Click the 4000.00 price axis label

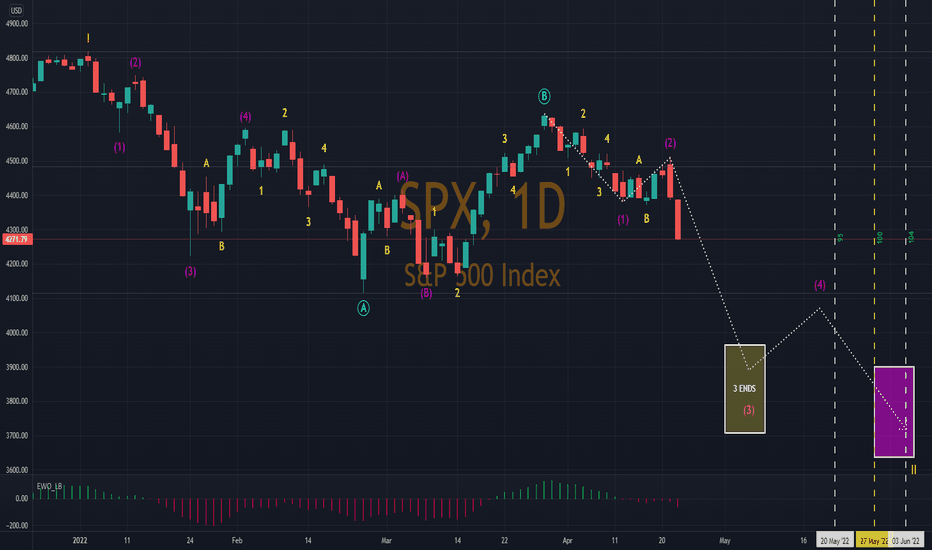[17, 333]
